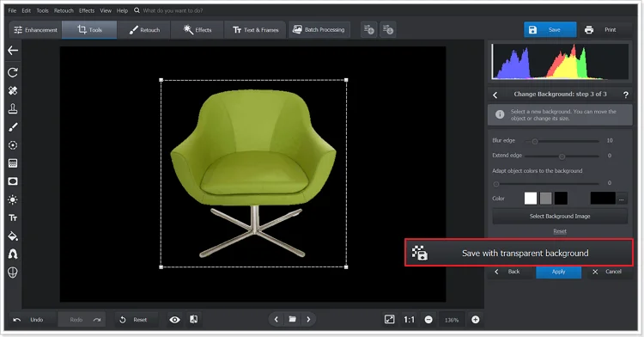The height and width of the screenshot is (337, 644).
Task: Click the search magnifier icon
Action: 137,10
